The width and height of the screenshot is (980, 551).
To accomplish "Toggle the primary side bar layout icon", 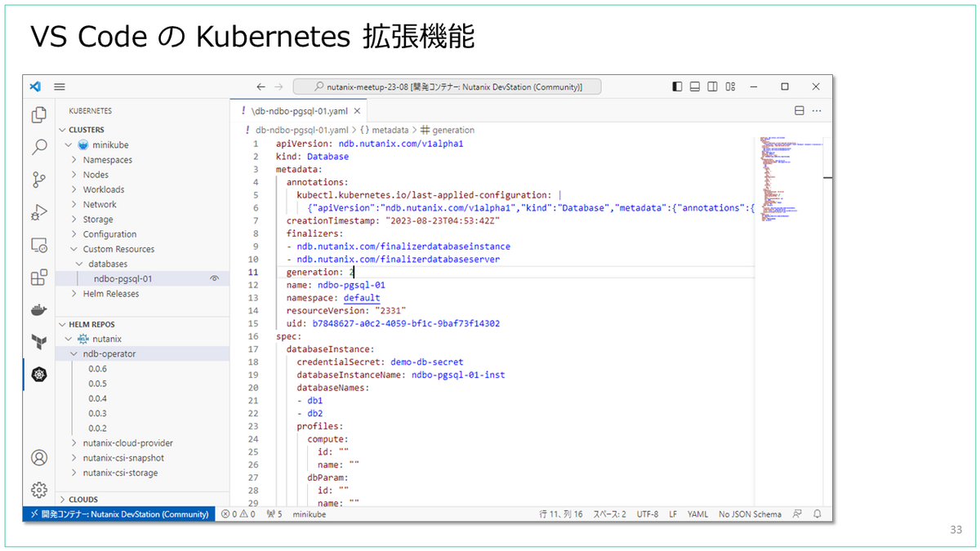I will pos(677,87).
